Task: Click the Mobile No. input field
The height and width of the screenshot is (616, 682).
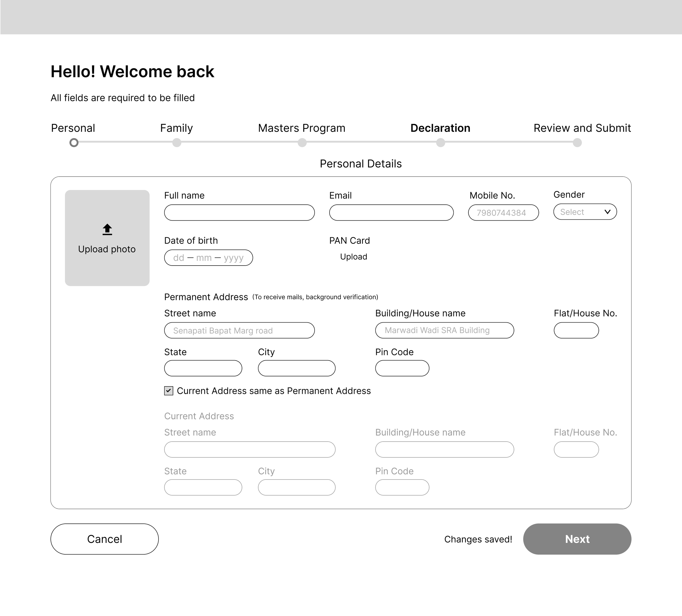Action: 503,213
